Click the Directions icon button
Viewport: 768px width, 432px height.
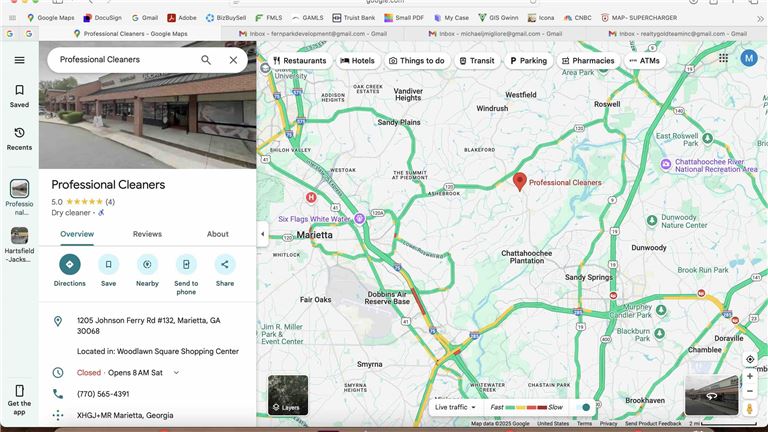[x=70, y=264]
